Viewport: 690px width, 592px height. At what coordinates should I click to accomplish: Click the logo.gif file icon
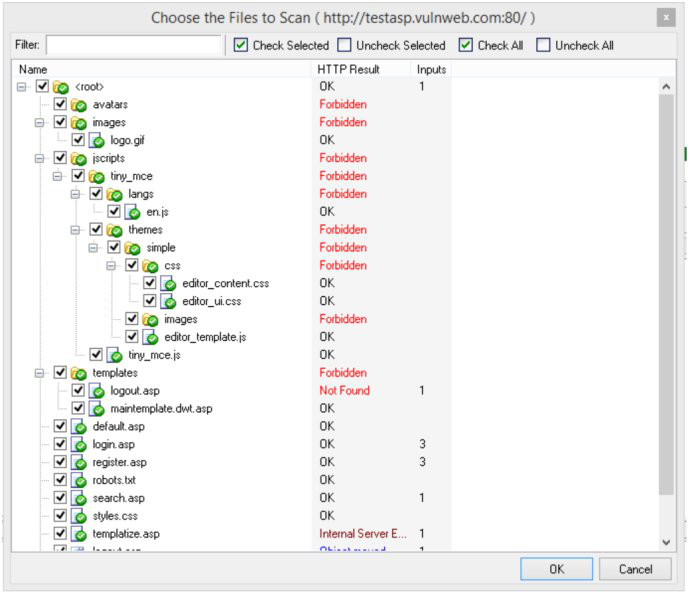point(96,141)
